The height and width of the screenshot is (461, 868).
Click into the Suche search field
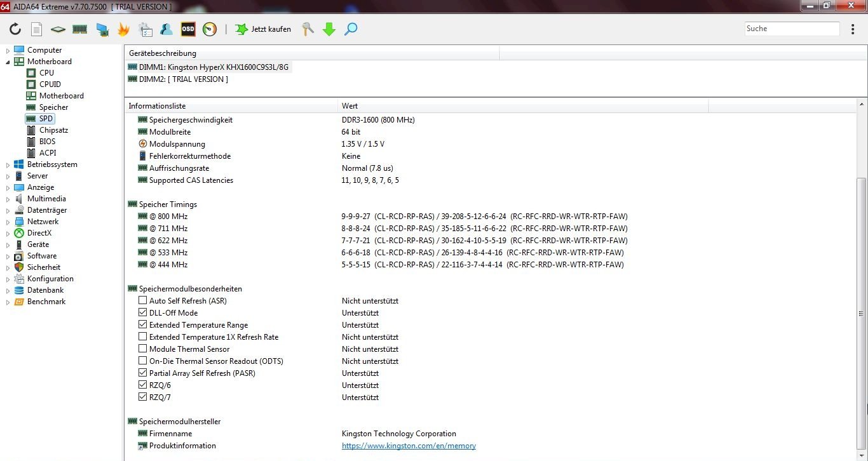coord(792,29)
